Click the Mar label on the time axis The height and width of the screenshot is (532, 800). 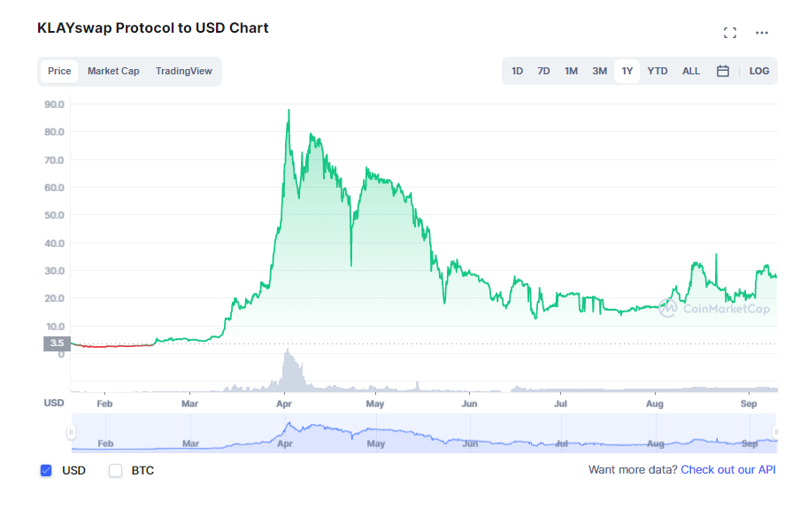(x=189, y=404)
